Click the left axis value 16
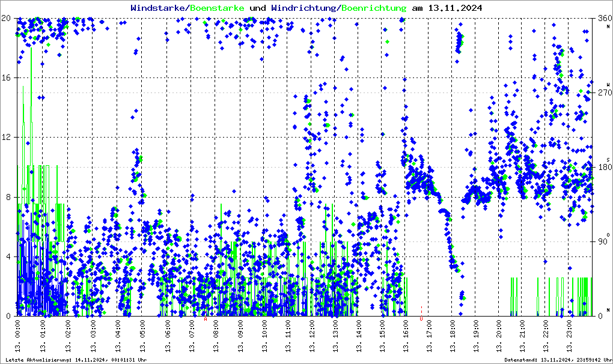Image resolution: width=613 pixels, height=364 pixels. (x=6, y=77)
